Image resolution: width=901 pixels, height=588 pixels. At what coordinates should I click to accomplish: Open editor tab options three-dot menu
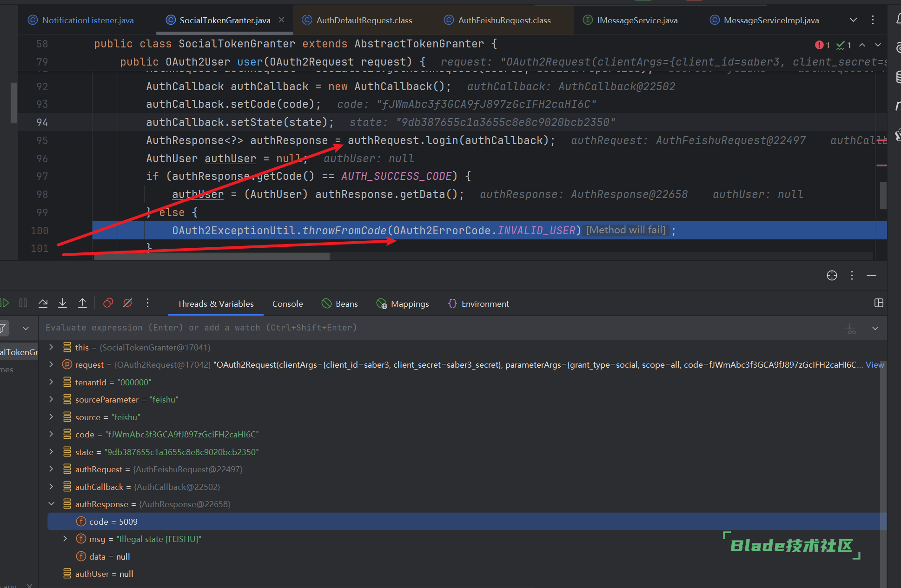tap(873, 20)
